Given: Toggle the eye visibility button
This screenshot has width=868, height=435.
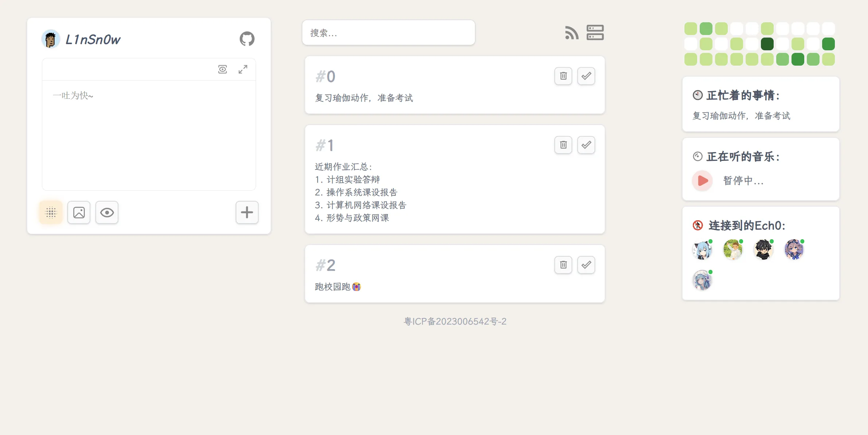Looking at the screenshot, I should pyautogui.click(x=107, y=212).
